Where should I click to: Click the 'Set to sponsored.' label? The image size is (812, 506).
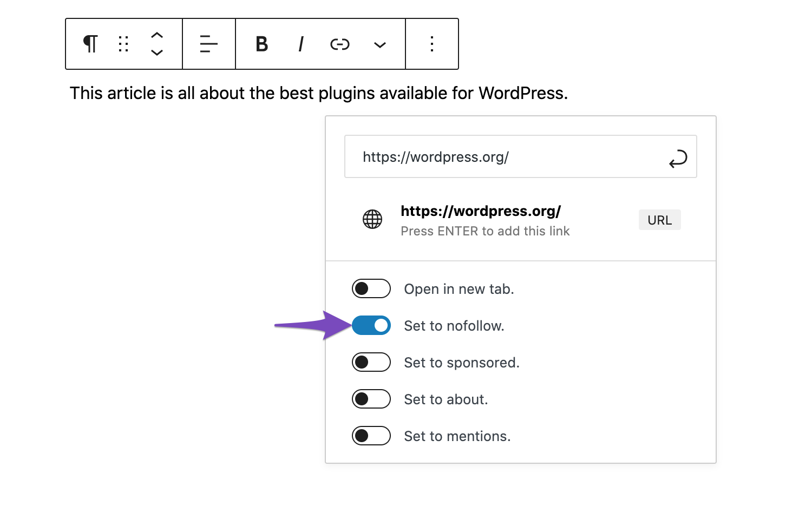tap(462, 363)
